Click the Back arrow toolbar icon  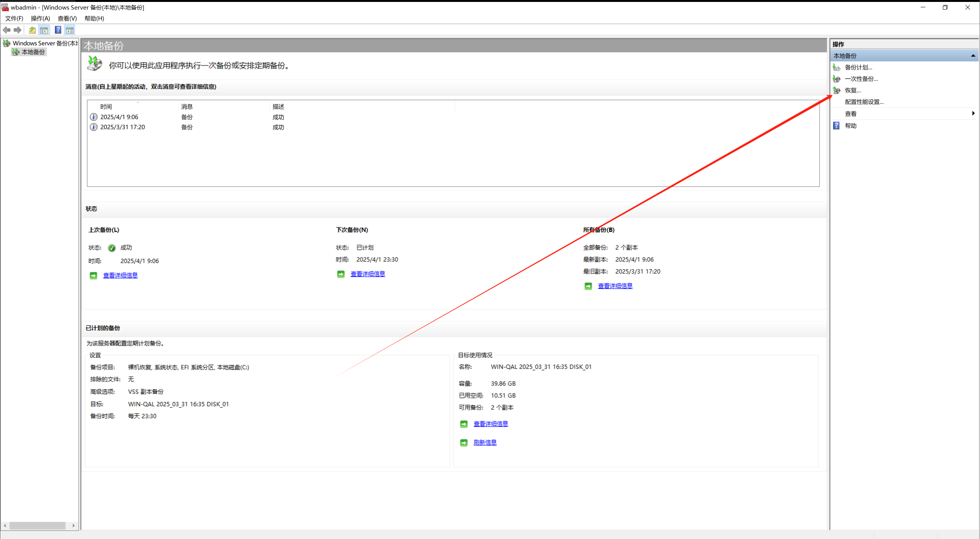point(7,30)
